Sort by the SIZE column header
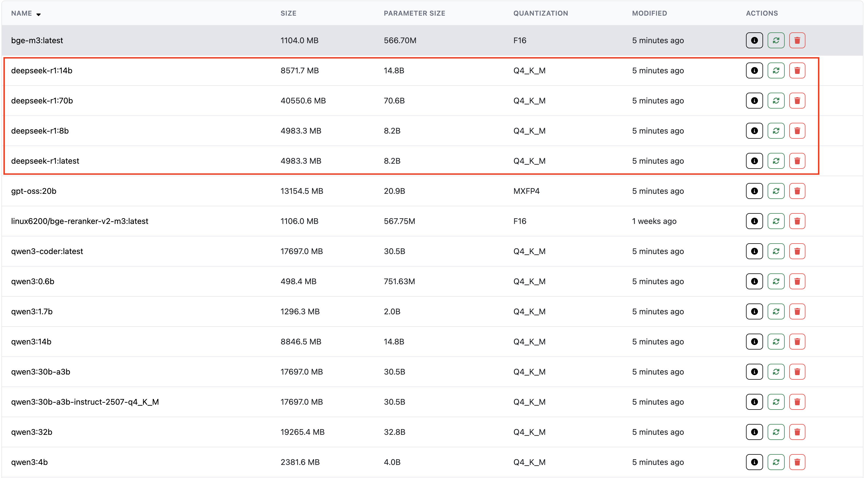Image resolution: width=868 pixels, height=478 pixels. (x=288, y=13)
